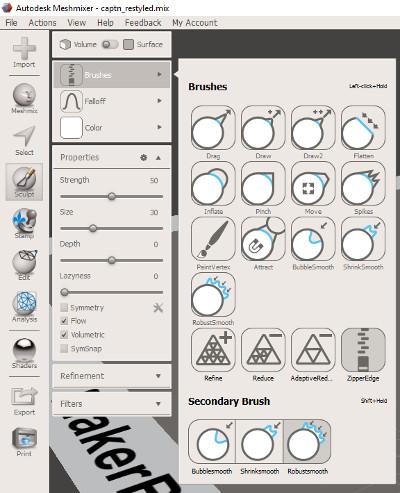Open the Stamp tool
Image resolution: width=400 pixels, height=493 pixels.
click(24, 223)
